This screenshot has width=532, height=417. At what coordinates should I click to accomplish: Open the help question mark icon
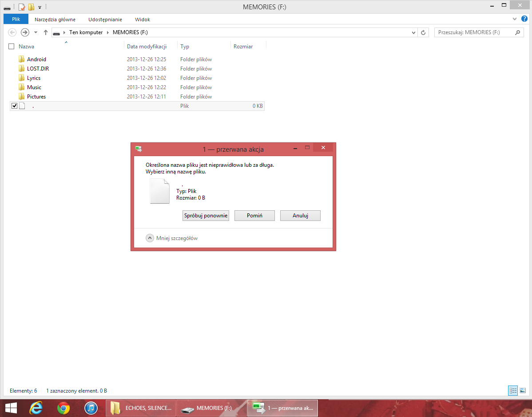(x=524, y=19)
